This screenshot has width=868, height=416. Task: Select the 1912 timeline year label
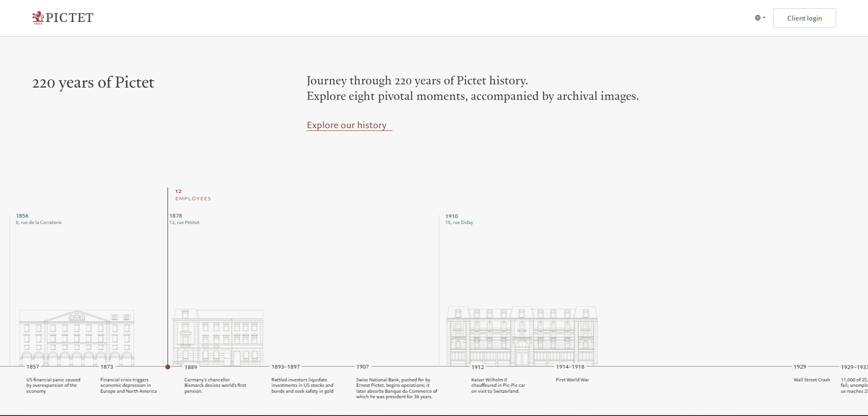click(x=478, y=367)
